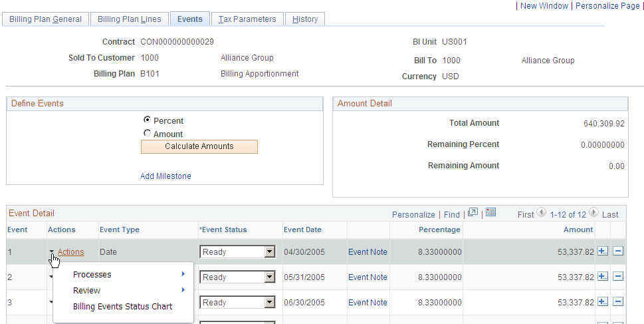Click the Currency value USD
The width and height of the screenshot is (644, 324).
pyautogui.click(x=451, y=76)
